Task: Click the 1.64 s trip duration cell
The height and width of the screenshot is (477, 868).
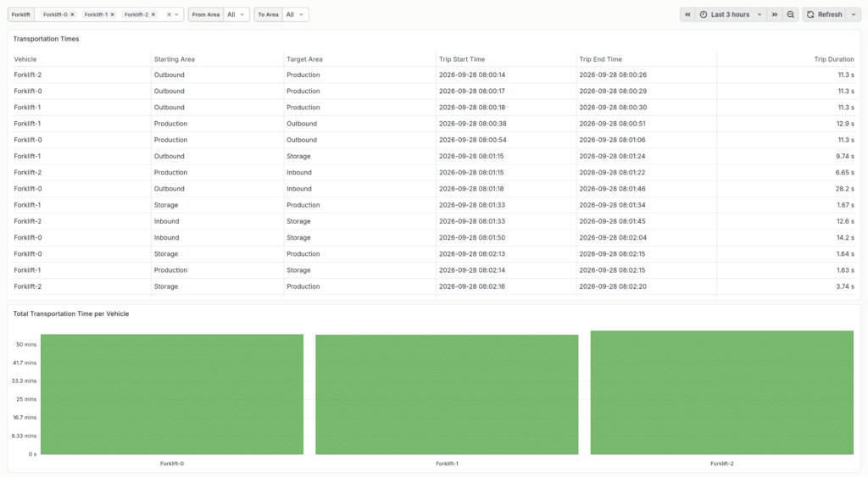Action: click(845, 254)
